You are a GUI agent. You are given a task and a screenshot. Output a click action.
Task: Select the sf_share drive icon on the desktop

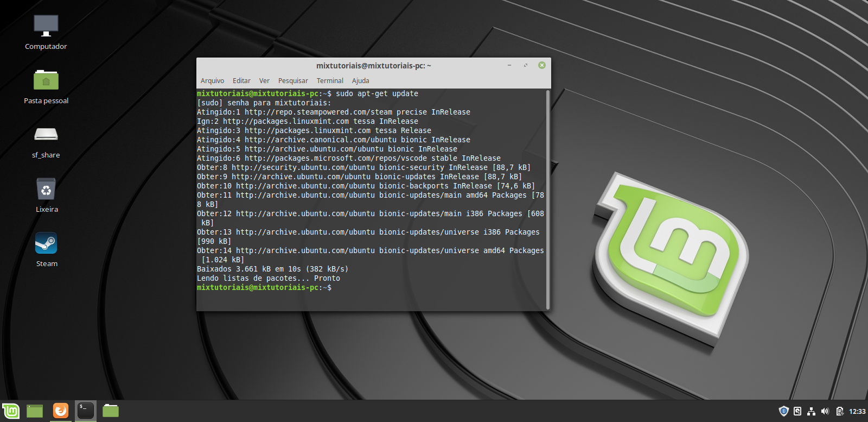46,134
